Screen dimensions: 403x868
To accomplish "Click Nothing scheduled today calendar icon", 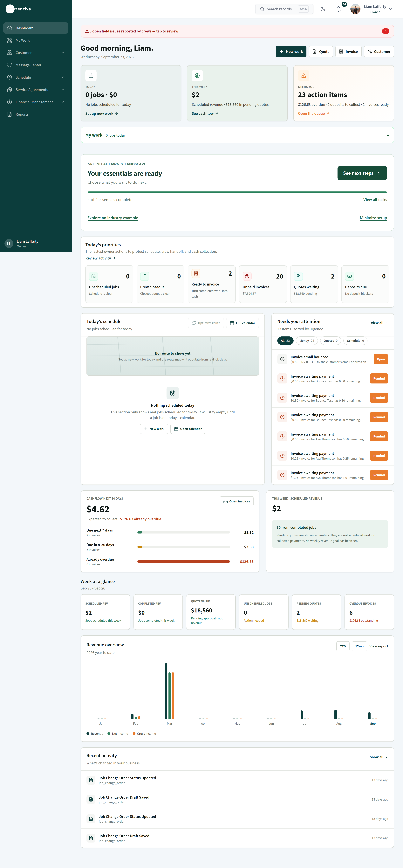I will [x=173, y=393].
